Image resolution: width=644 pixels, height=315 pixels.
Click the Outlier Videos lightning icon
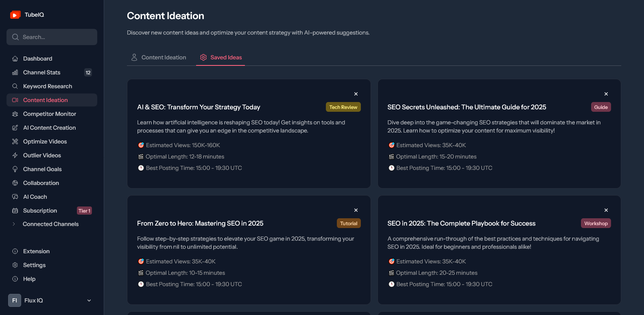(x=15, y=155)
